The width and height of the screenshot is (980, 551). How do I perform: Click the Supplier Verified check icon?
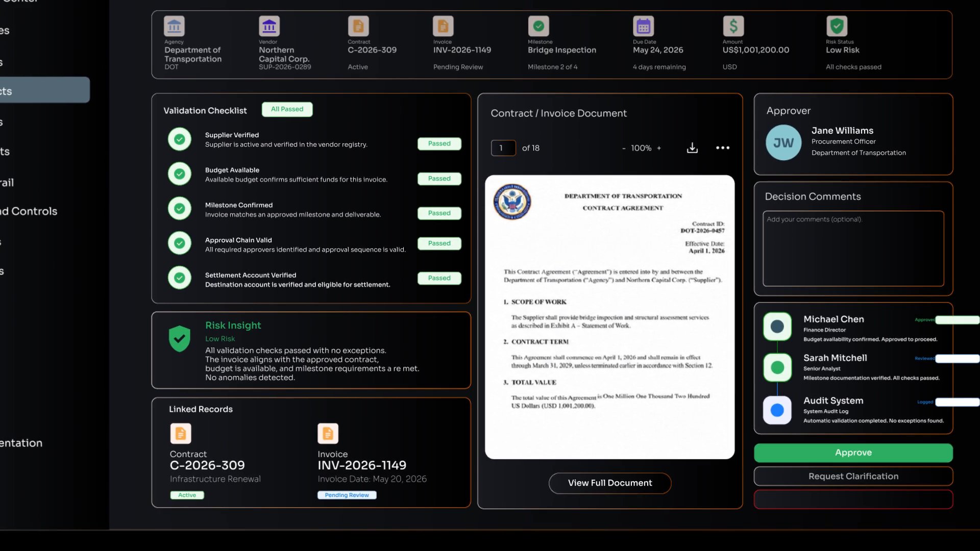(x=180, y=139)
